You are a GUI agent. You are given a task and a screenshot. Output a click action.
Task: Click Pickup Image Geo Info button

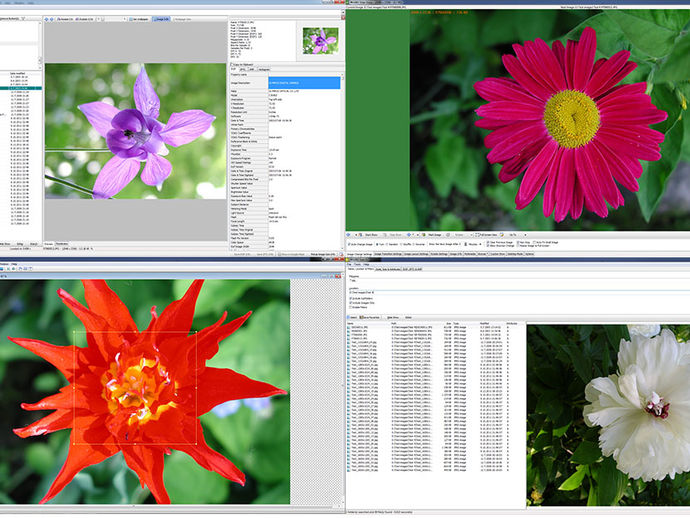point(323,254)
